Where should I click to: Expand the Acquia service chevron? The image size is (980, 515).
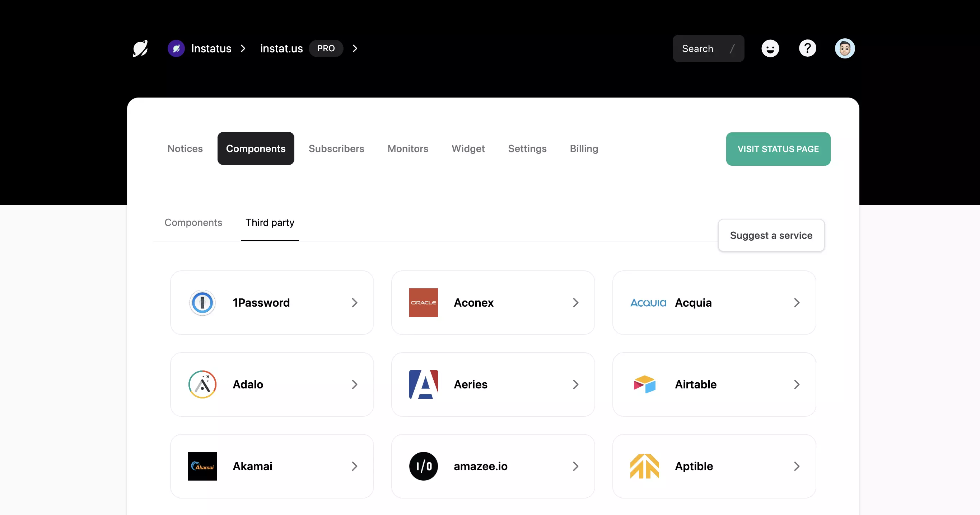tap(796, 303)
